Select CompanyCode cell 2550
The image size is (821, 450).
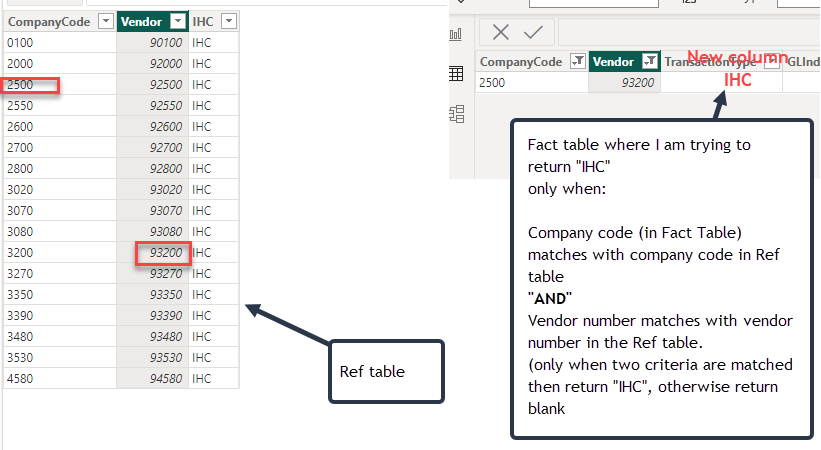[60, 105]
